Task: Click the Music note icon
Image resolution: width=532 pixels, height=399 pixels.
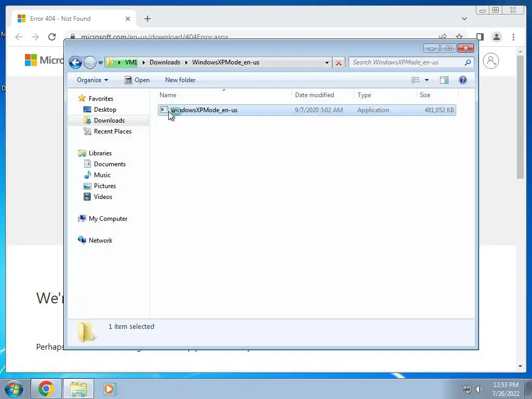Action: (87, 175)
